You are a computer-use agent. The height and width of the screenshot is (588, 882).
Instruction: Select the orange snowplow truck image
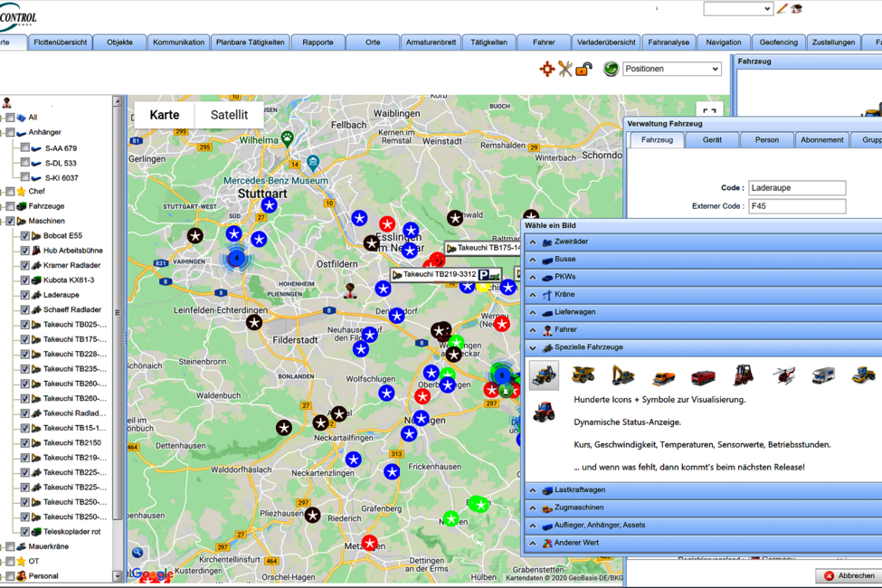pyautogui.click(x=663, y=377)
